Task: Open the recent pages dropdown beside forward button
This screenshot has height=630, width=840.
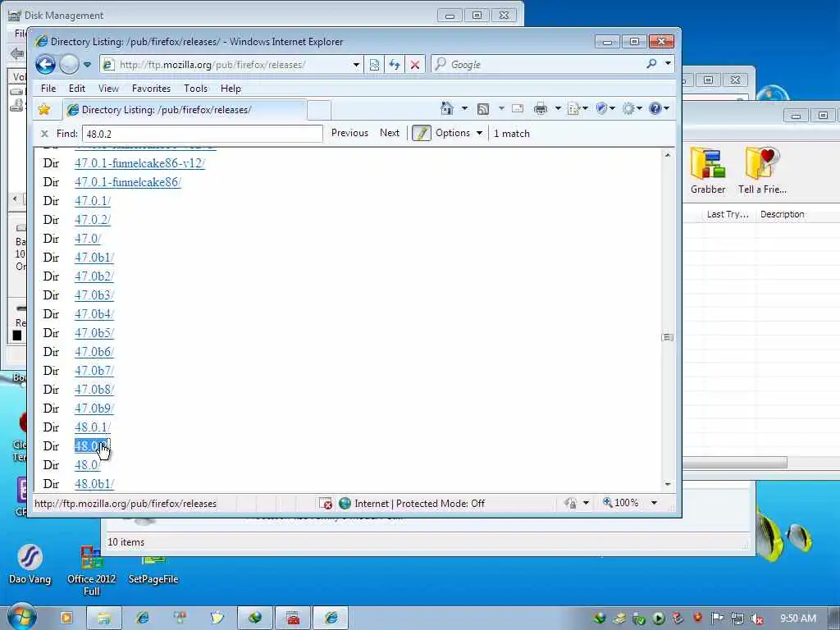Action: coord(87,65)
